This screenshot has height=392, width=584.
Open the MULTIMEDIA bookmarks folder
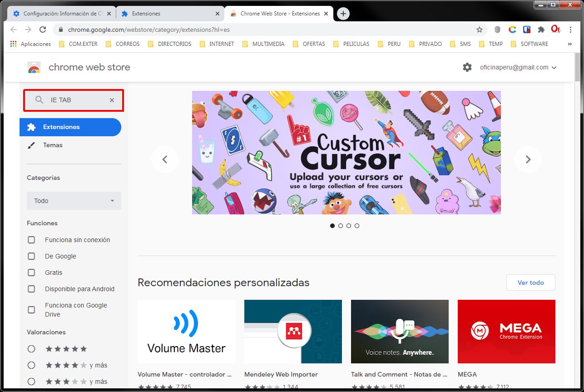263,44
